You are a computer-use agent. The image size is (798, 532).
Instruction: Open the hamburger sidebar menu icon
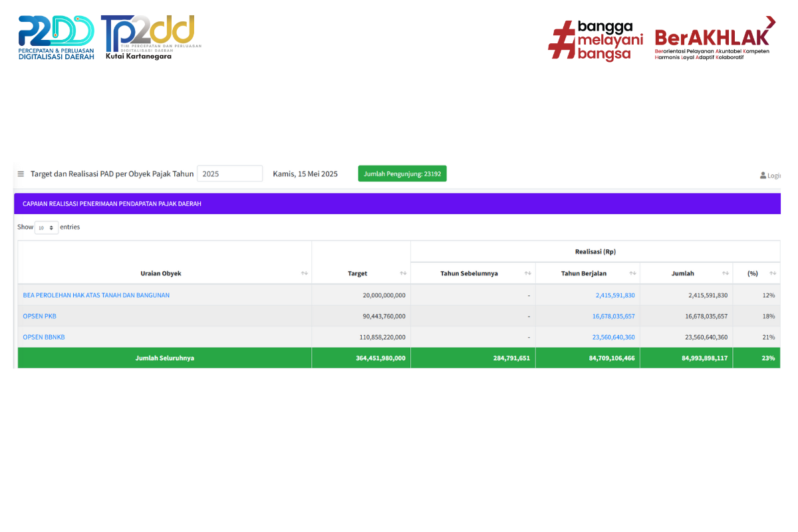pyautogui.click(x=21, y=174)
